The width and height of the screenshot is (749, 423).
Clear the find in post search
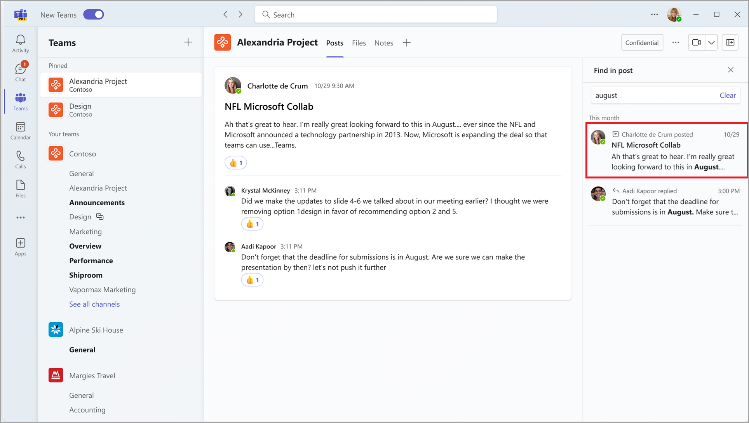(x=728, y=95)
